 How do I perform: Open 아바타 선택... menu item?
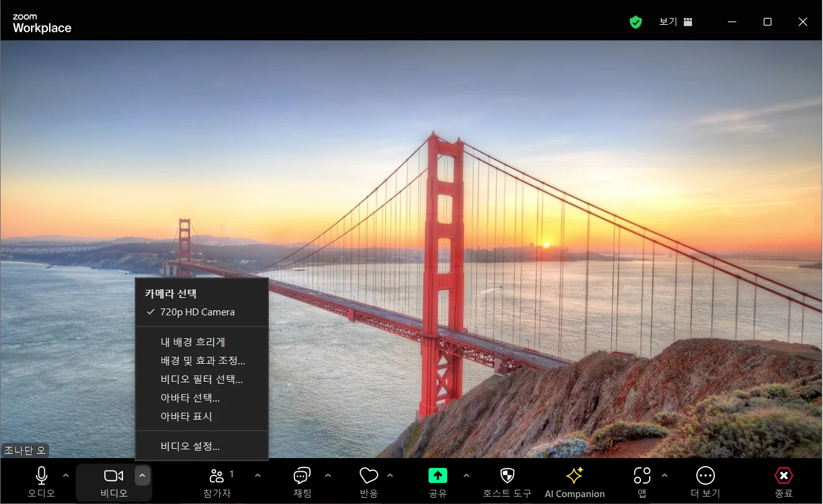click(x=202, y=398)
